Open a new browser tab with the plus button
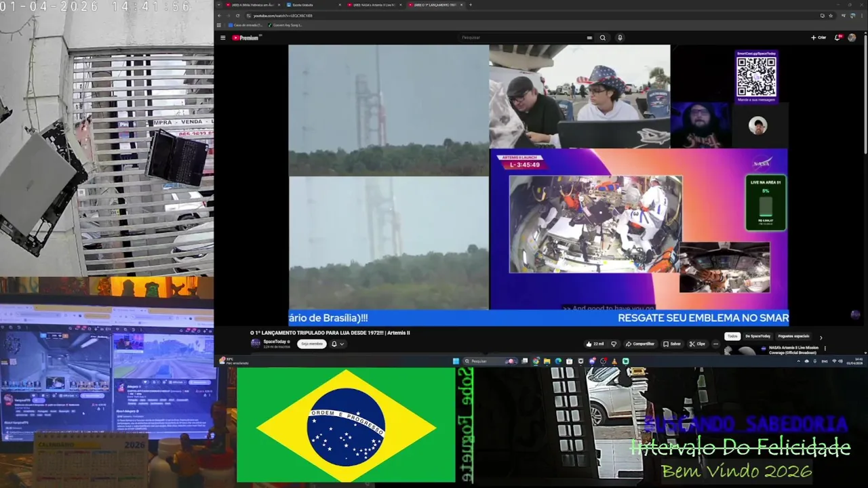Viewport: 868px width, 488px height. (x=471, y=5)
